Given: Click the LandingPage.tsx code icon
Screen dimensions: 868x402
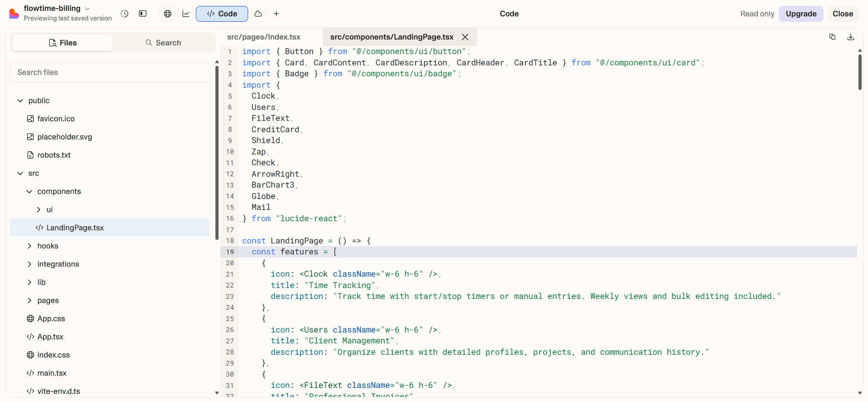Looking at the screenshot, I should pos(40,228).
